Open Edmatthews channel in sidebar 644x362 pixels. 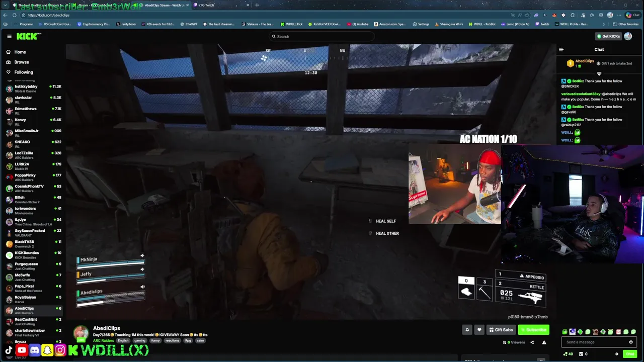33,111
